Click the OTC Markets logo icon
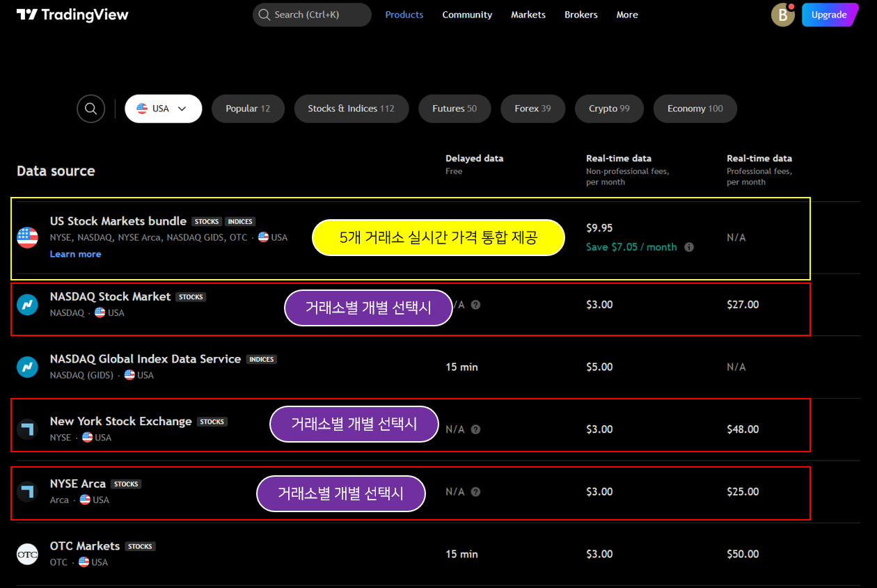 [x=27, y=554]
